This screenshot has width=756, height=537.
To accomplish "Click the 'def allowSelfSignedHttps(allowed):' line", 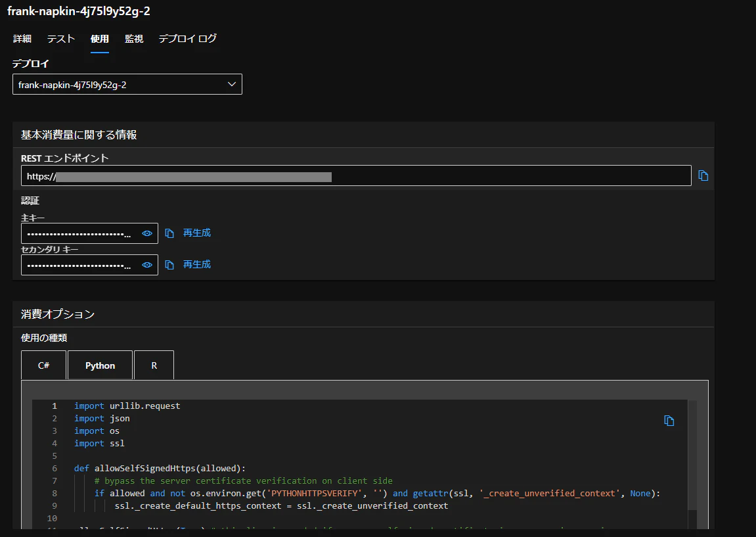I will point(160,469).
